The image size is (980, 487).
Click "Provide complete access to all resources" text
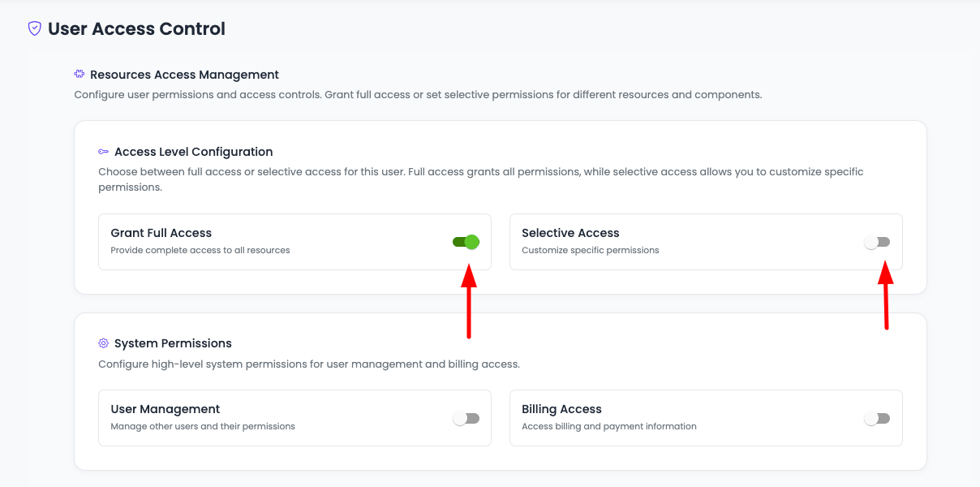[200, 250]
